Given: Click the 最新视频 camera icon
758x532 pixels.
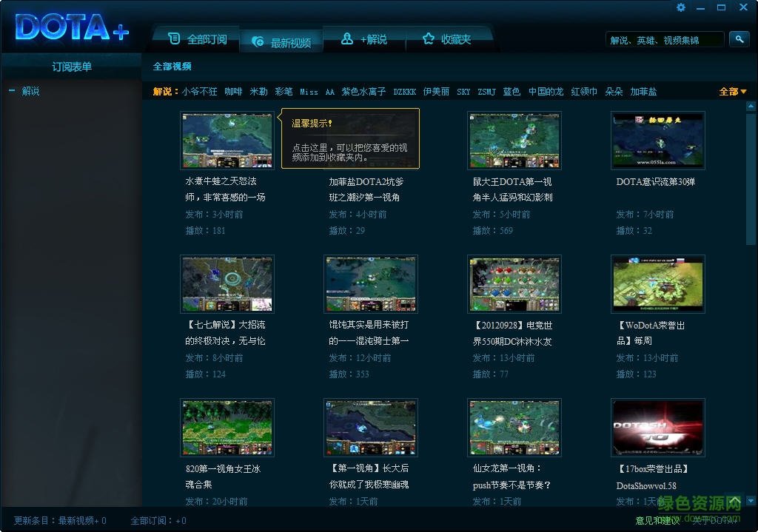Looking at the screenshot, I should tap(258, 41).
